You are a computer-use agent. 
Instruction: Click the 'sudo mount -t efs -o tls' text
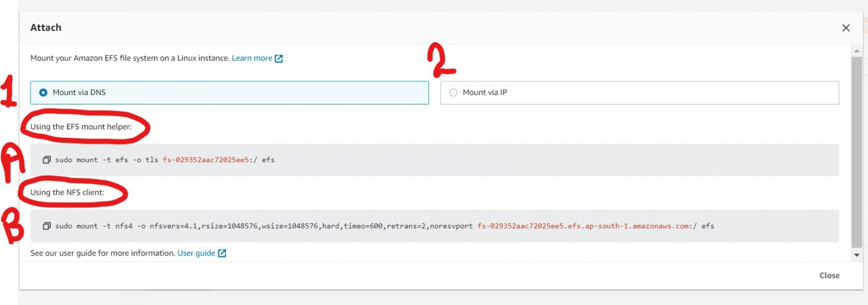pyautogui.click(x=107, y=160)
